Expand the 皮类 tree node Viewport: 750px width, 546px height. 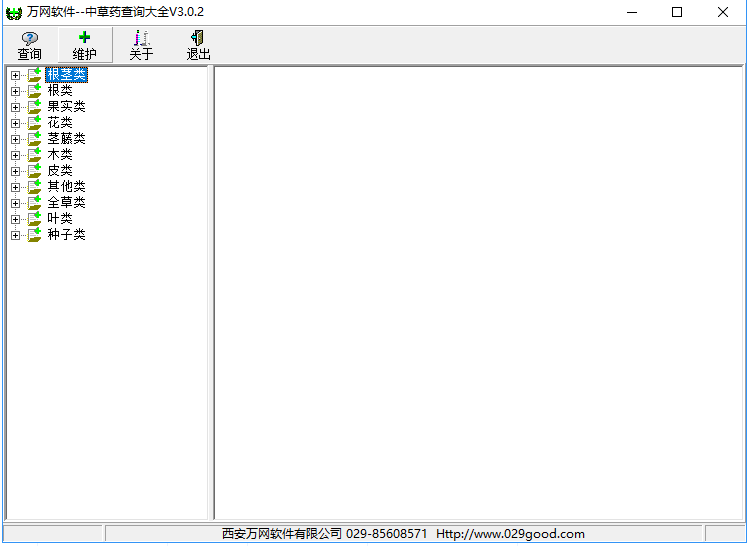point(15,171)
